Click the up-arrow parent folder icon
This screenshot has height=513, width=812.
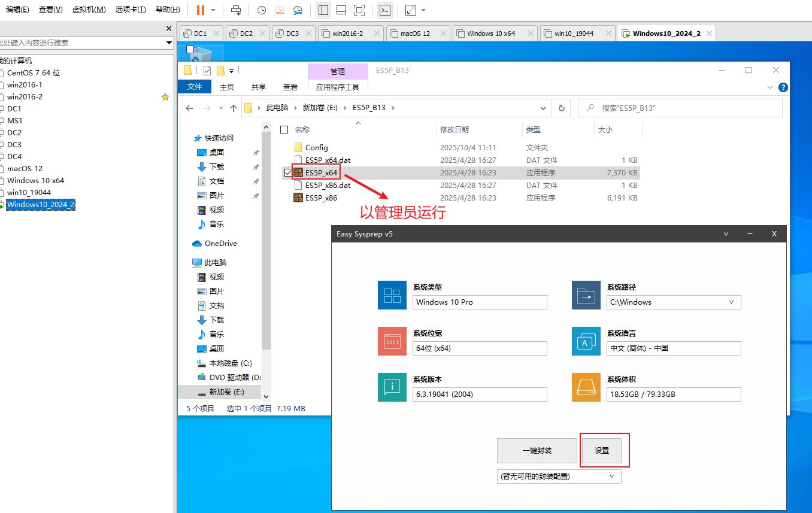click(234, 108)
